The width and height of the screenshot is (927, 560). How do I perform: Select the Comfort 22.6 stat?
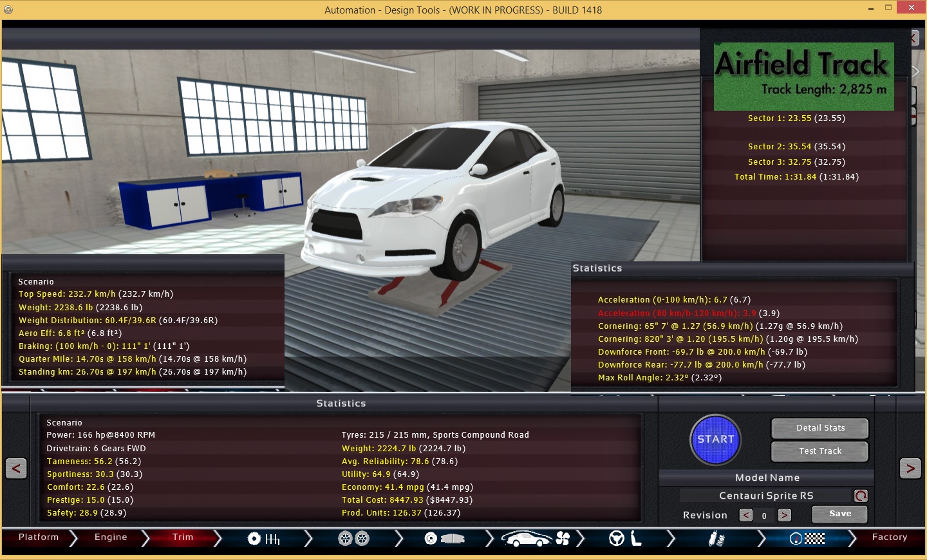[x=90, y=487]
